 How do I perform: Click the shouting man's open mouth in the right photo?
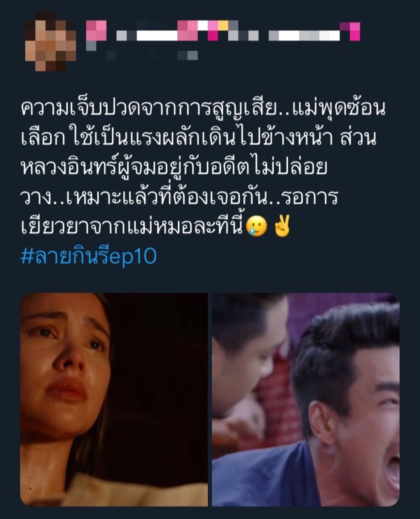click(x=391, y=472)
